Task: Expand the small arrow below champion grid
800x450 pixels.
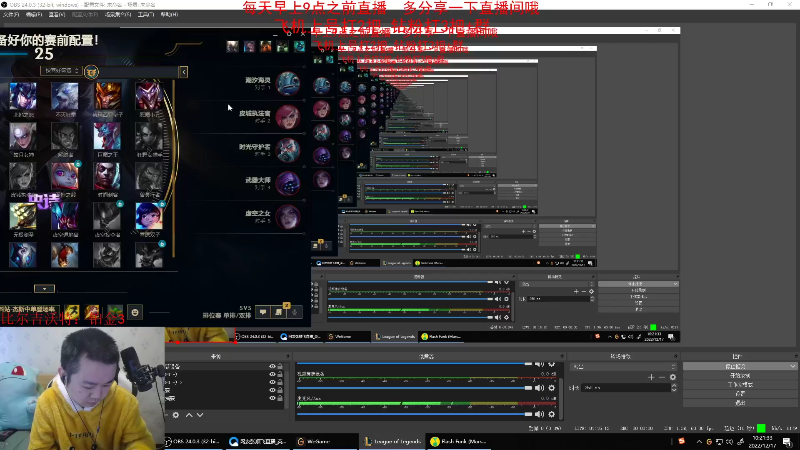Action: click(44, 289)
